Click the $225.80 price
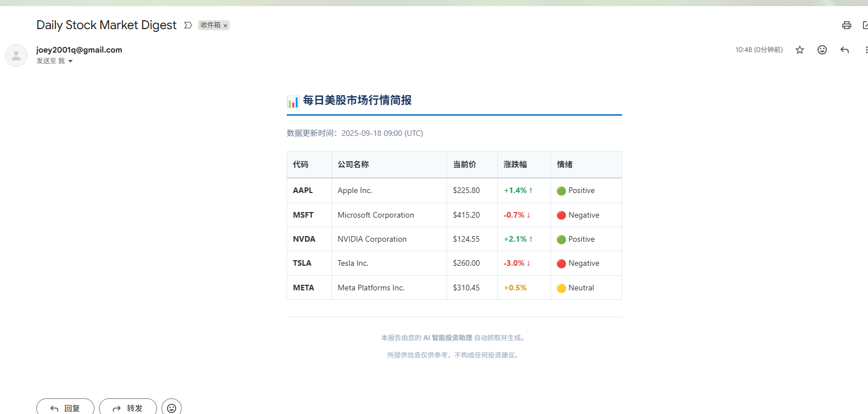Screen dimensions: 868x414 467,190
